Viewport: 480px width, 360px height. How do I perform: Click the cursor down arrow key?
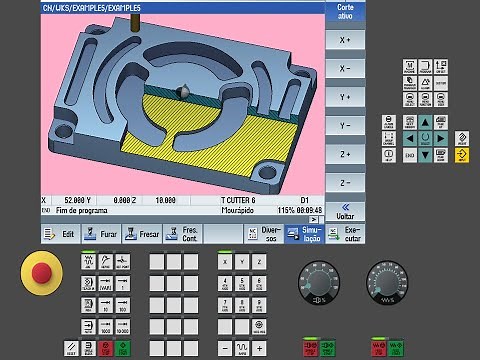click(425, 155)
